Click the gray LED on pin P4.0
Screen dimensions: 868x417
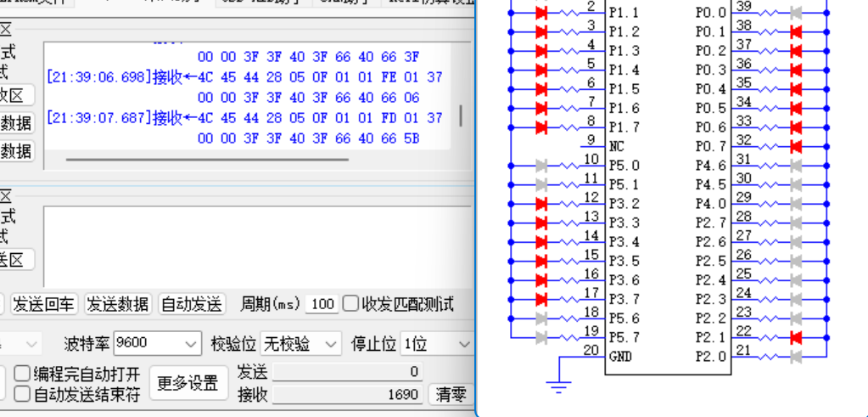click(x=796, y=204)
